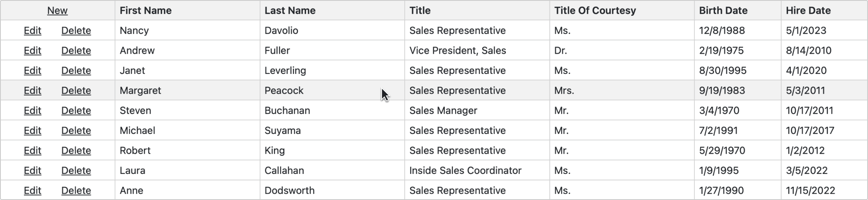Screen dimensions: 868x200
Task: Edit Steven Buchanan's record
Action: tap(33, 111)
